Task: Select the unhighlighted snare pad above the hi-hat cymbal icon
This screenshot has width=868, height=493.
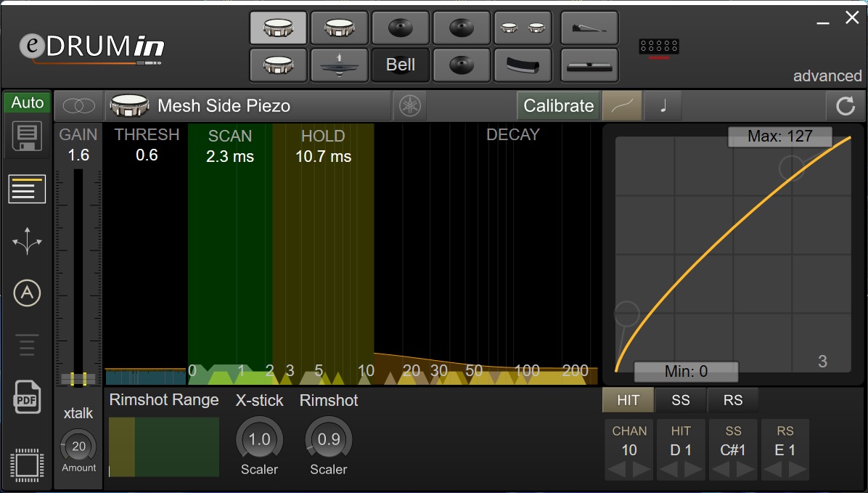Action: pyautogui.click(x=340, y=28)
